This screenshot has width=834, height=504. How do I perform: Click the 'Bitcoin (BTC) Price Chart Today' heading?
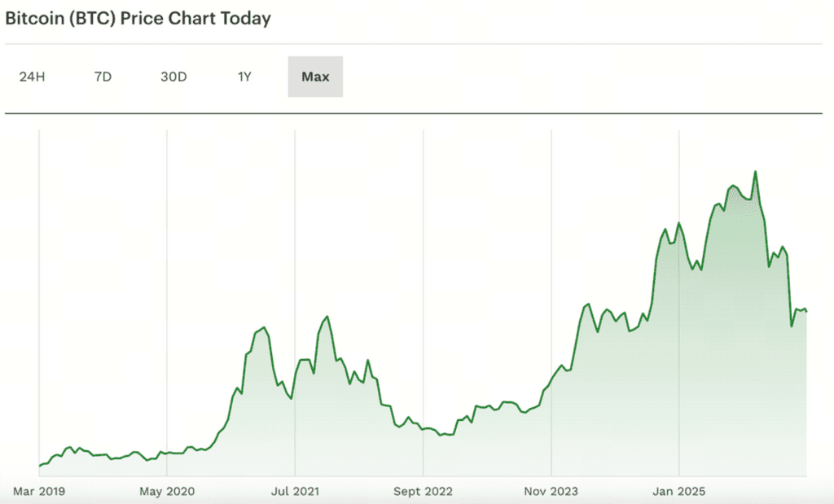(138, 19)
